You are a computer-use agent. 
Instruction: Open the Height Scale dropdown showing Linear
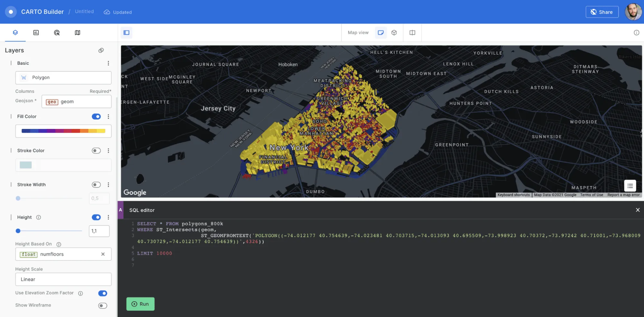pyautogui.click(x=63, y=279)
